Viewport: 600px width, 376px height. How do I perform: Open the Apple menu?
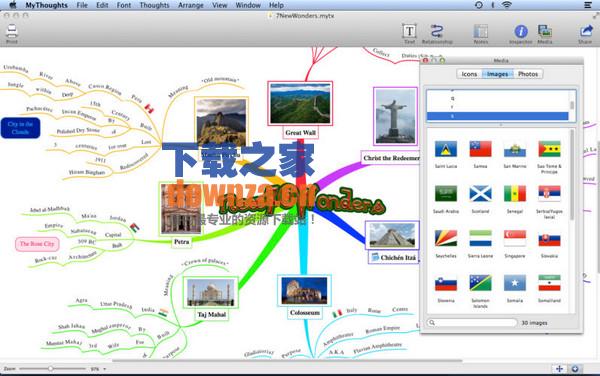(x=13, y=5)
